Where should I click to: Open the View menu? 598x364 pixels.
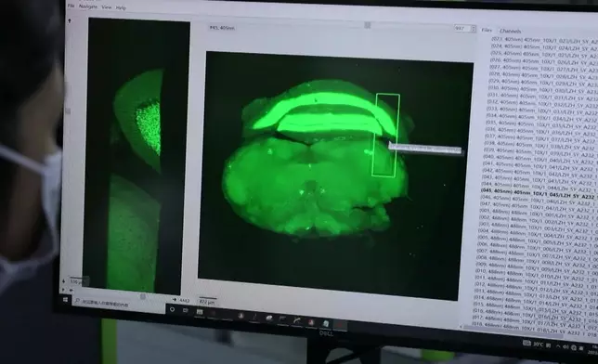[107, 7]
